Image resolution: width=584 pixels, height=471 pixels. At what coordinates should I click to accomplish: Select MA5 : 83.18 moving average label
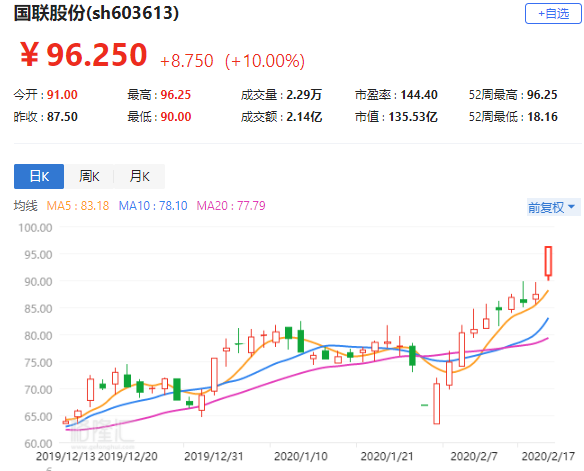click(78, 206)
